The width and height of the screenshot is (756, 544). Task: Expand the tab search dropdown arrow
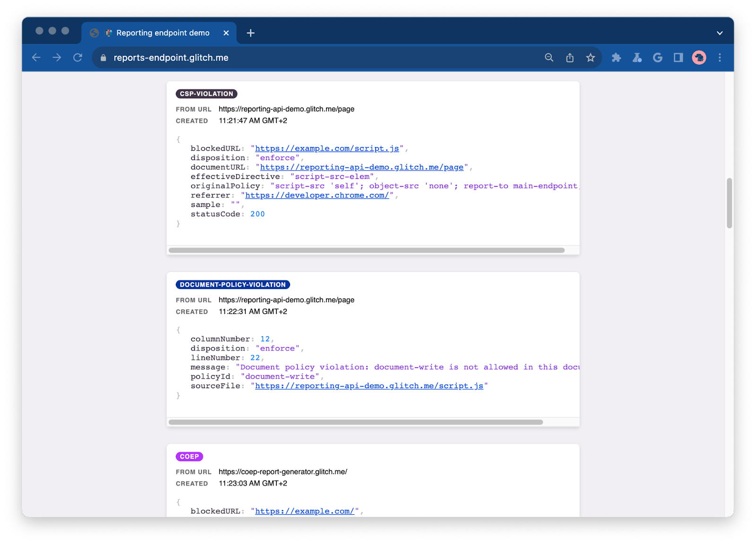pos(720,33)
